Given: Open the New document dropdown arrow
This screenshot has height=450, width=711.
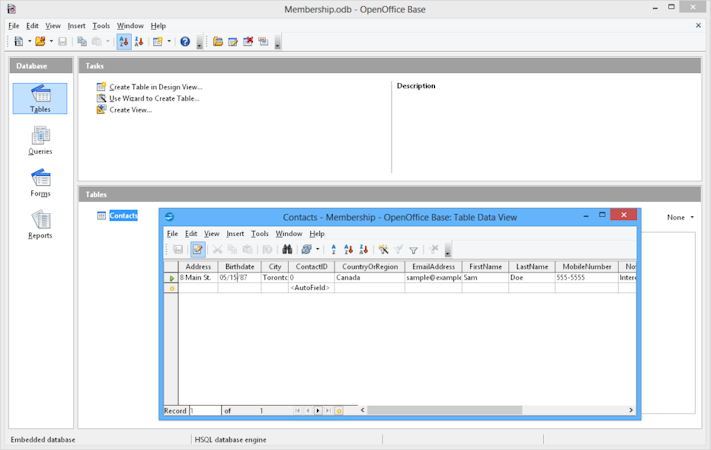Looking at the screenshot, I should [x=29, y=41].
